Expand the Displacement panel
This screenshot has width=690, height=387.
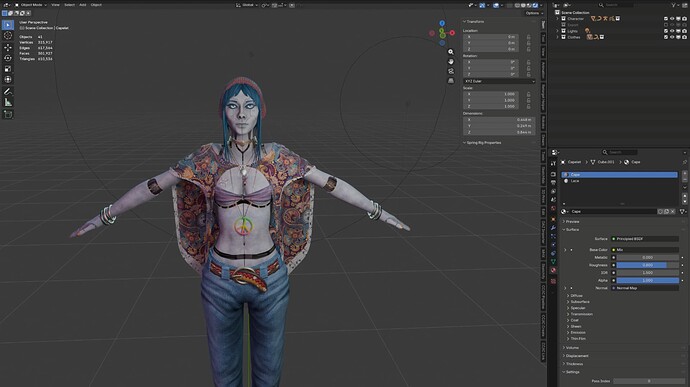point(577,356)
